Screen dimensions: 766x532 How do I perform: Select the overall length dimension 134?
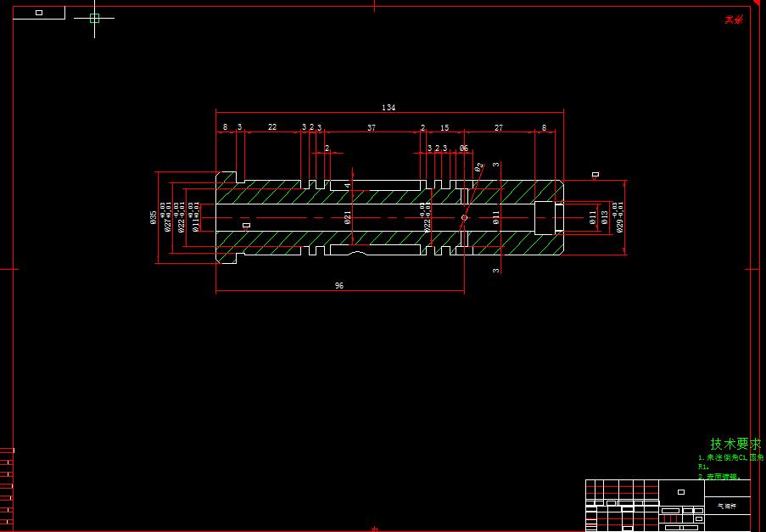389,108
